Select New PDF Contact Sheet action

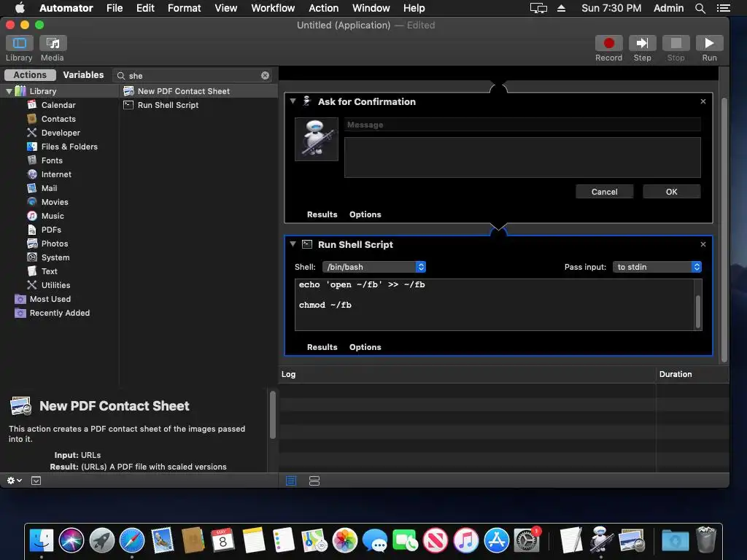(x=198, y=91)
